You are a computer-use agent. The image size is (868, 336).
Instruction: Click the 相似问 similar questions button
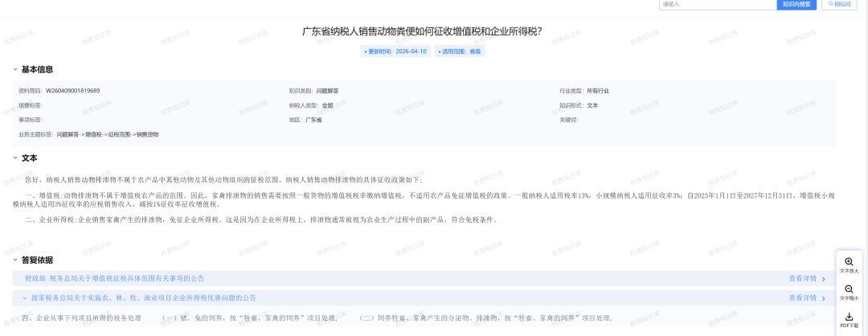pos(838,4)
